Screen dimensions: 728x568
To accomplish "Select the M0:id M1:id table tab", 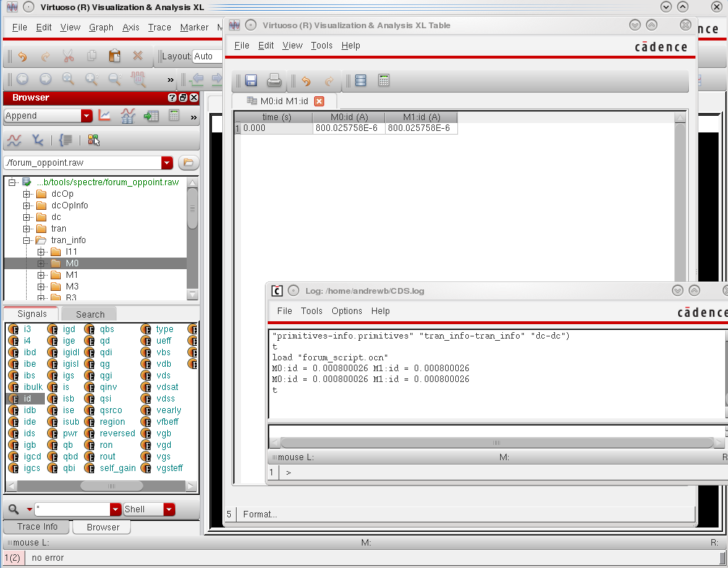I will pyautogui.click(x=284, y=101).
